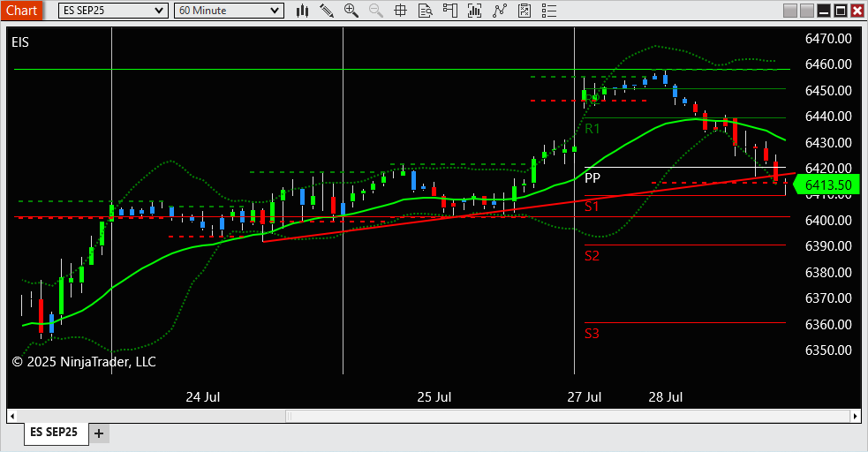This screenshot has height=452, width=868.
Task: Click the 6470.00 price axis value
Action: [828, 38]
